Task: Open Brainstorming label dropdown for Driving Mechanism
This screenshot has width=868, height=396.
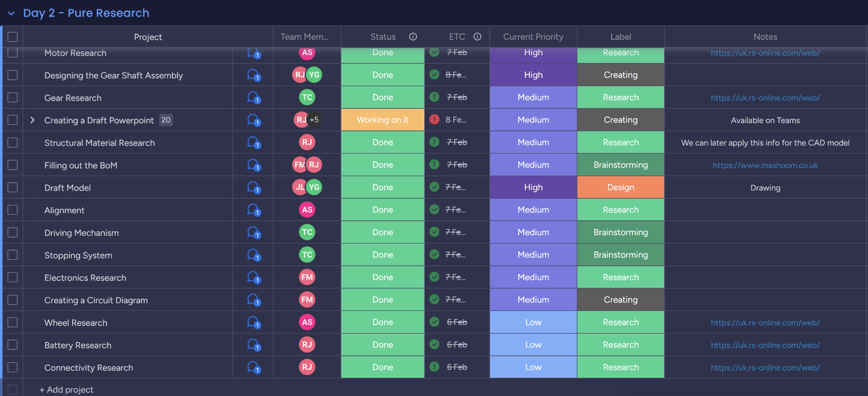Action: tap(620, 233)
